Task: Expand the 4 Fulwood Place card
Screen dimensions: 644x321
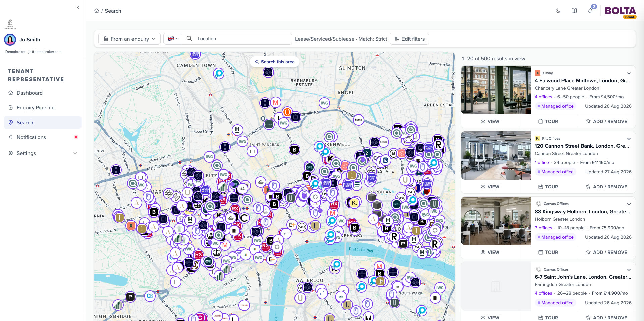Action: click(629, 73)
